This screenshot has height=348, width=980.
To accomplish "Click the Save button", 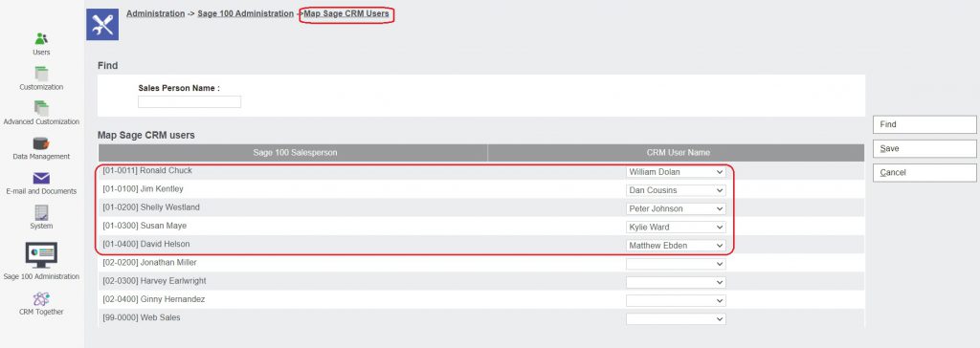I will [924, 149].
